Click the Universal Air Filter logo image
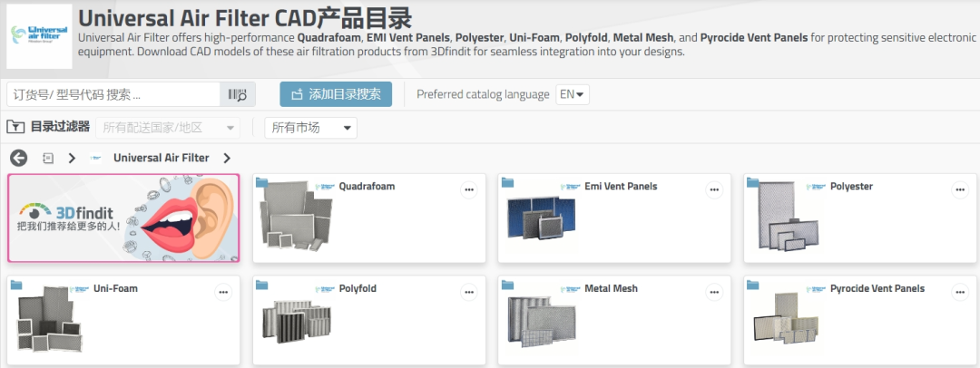 39,36
